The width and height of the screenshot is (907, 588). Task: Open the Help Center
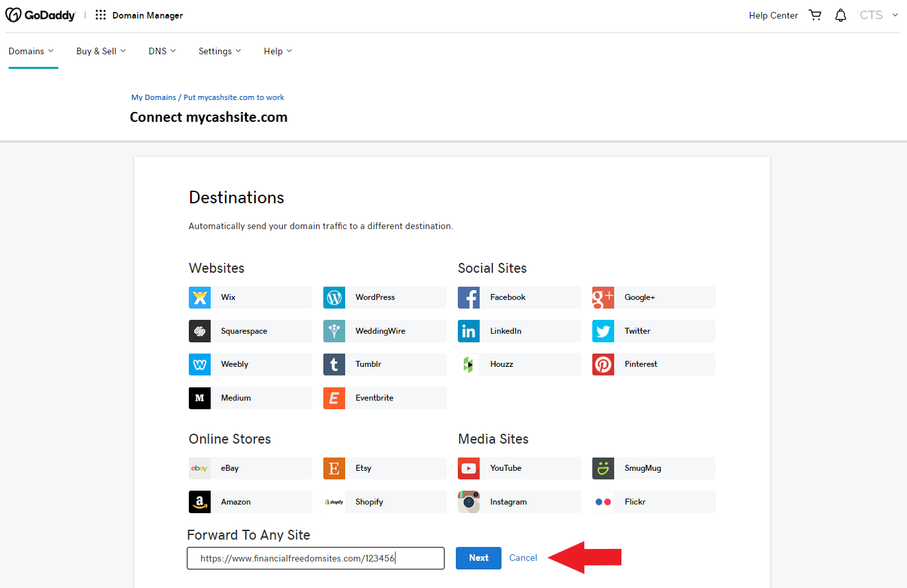[773, 15]
